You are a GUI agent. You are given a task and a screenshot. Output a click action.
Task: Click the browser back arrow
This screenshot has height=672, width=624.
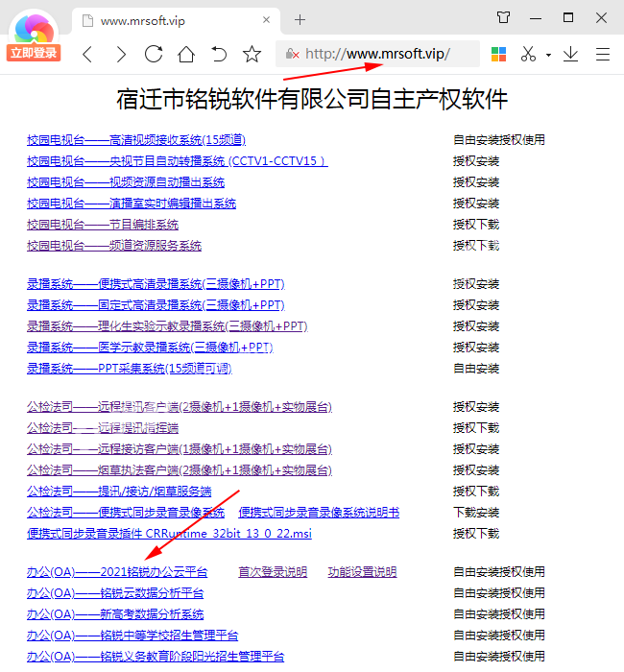pos(87,55)
